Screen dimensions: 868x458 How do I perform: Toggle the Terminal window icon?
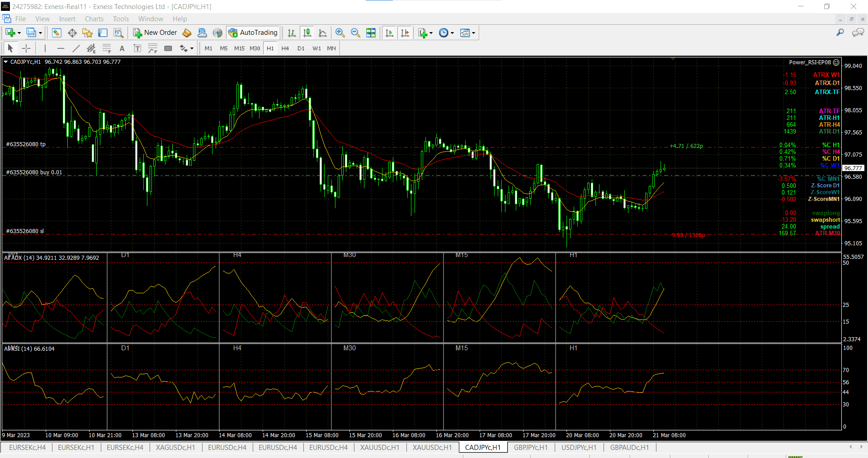(103, 33)
